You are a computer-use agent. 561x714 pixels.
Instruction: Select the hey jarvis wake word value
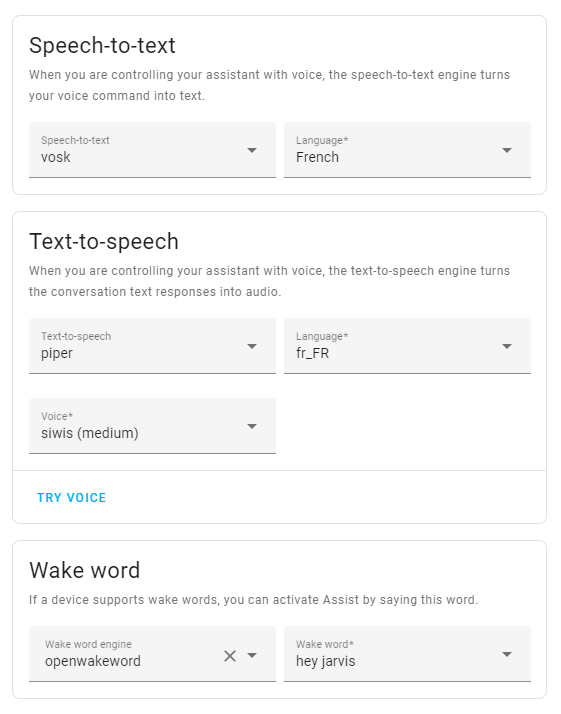pyautogui.click(x=326, y=661)
